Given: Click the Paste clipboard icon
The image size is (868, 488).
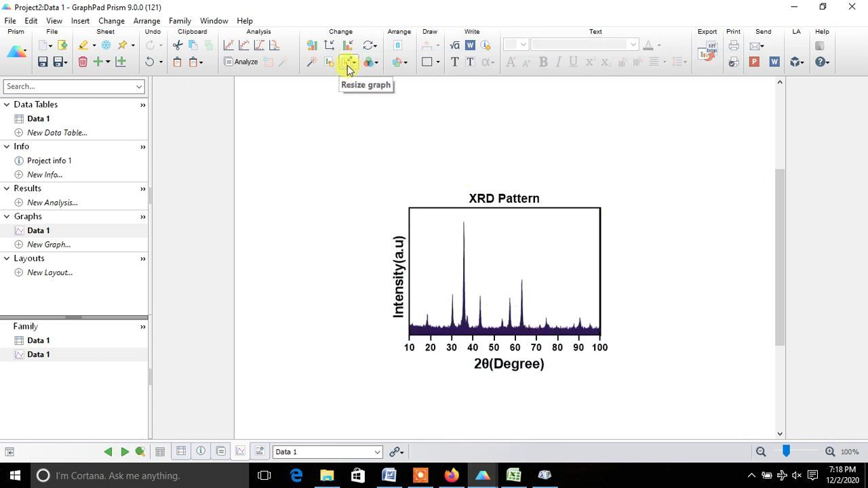Looking at the screenshot, I should tap(177, 62).
